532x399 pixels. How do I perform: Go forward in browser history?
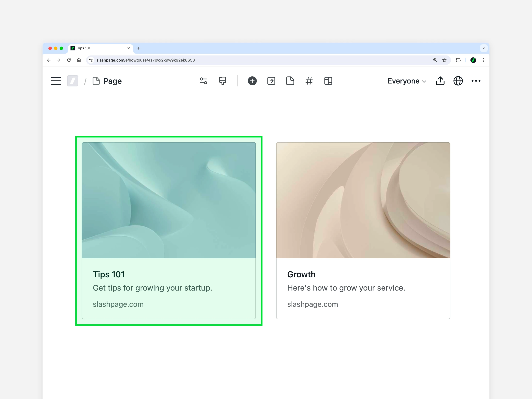pyautogui.click(x=59, y=60)
